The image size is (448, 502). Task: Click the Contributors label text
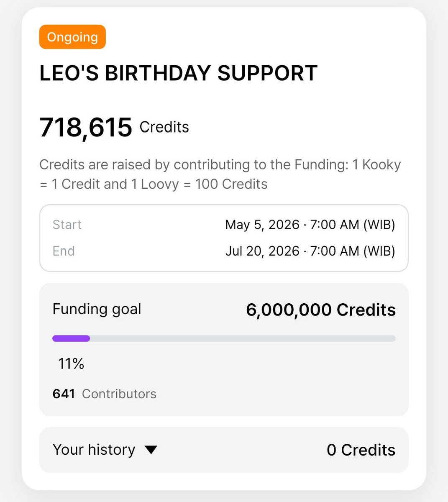pos(119,394)
